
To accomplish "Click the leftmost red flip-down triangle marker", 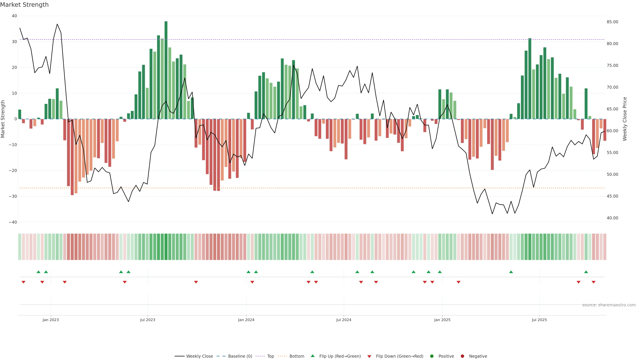I will coord(23,282).
